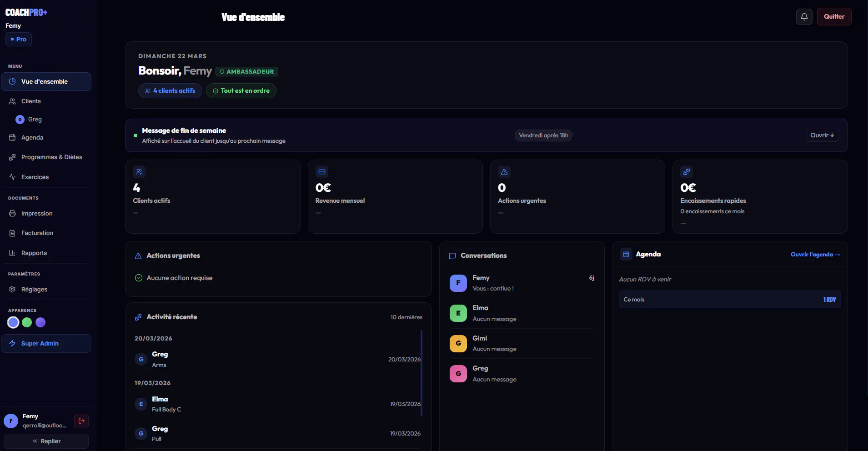Click the Revenue mensuel stat card
The width and height of the screenshot is (868, 451).
[395, 197]
